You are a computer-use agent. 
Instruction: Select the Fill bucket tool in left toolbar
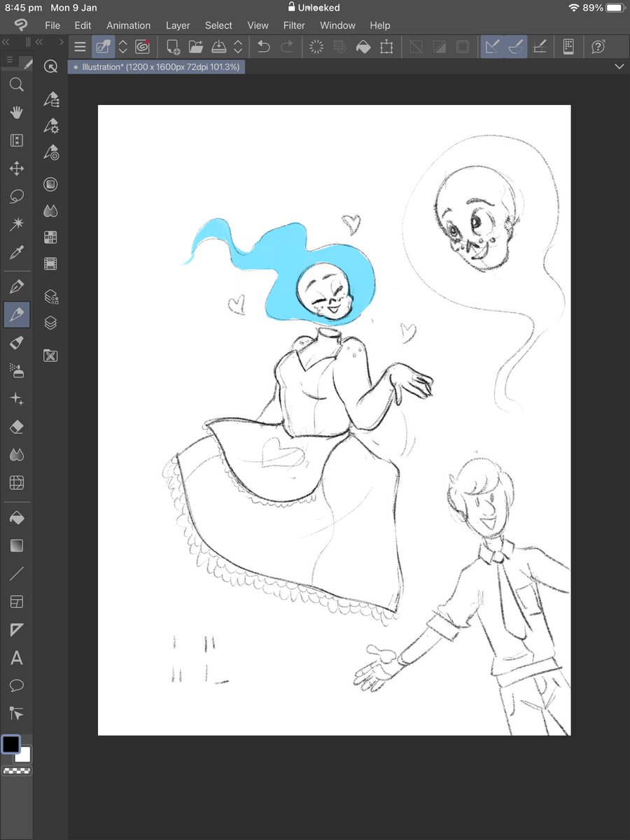click(x=17, y=517)
